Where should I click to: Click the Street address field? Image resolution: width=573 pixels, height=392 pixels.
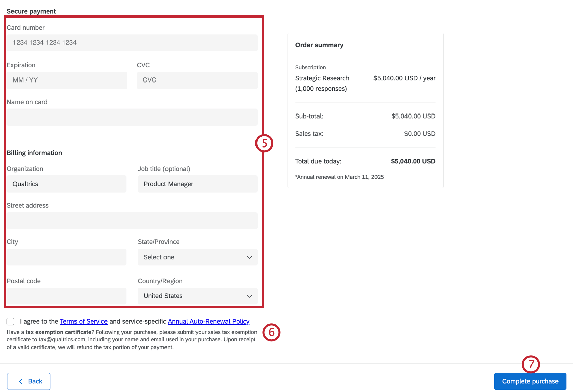click(132, 221)
